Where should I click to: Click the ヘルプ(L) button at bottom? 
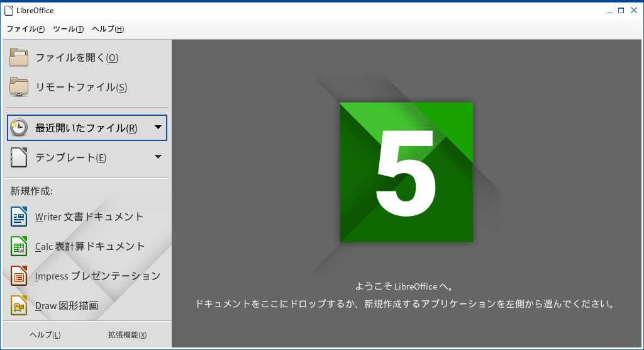pyautogui.click(x=45, y=335)
